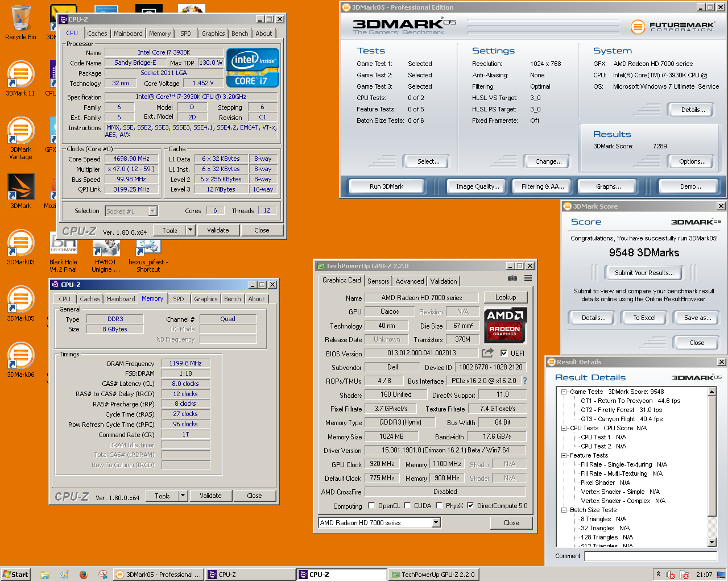The width and height of the screenshot is (728, 582).
Task: Collapse the Game Tests tree node
Action: (564, 392)
